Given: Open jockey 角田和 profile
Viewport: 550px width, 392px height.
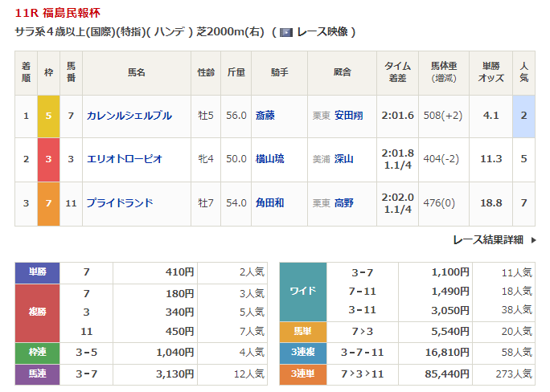Looking at the screenshot, I should (x=270, y=202).
